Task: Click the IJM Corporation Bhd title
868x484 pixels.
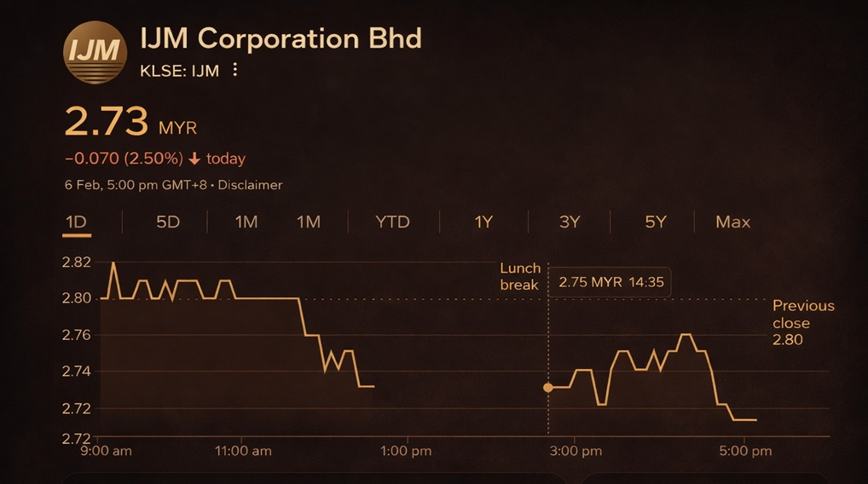Action: tap(281, 39)
